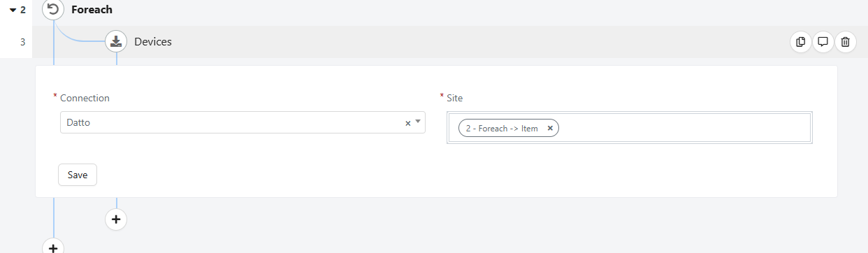The image size is (868, 253).
Task: Collapse step 2 with the triangle arrow
Action: 13,10
